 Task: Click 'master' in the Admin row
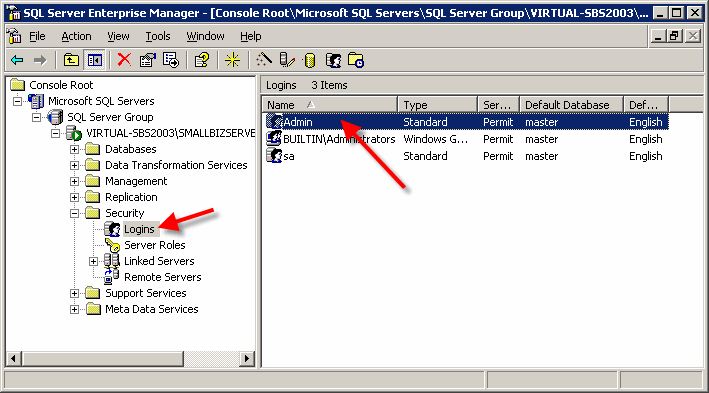coord(542,122)
